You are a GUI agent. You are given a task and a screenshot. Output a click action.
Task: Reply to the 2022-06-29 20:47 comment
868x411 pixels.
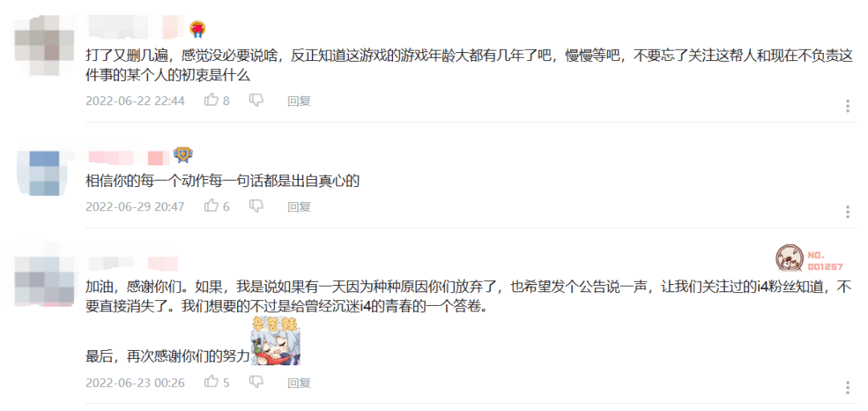point(299,206)
